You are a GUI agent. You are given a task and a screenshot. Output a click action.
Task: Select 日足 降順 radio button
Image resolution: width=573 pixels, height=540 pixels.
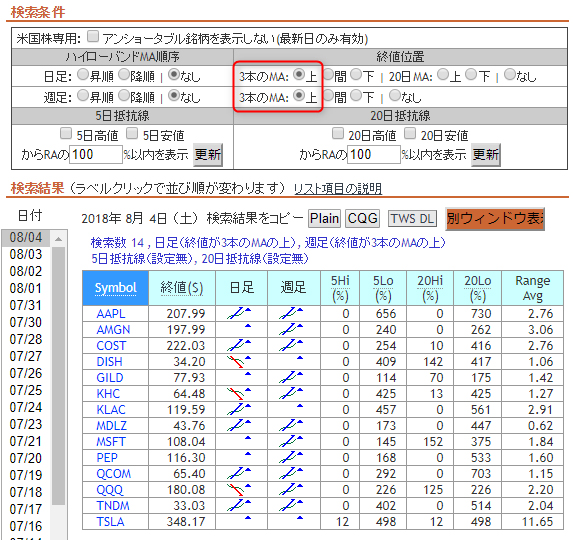coord(124,75)
